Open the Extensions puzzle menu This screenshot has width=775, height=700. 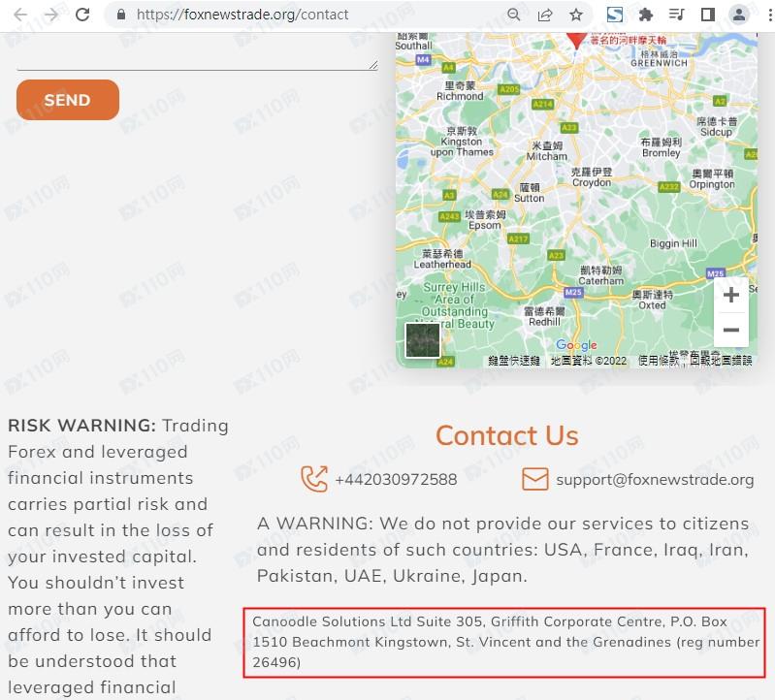coord(645,15)
